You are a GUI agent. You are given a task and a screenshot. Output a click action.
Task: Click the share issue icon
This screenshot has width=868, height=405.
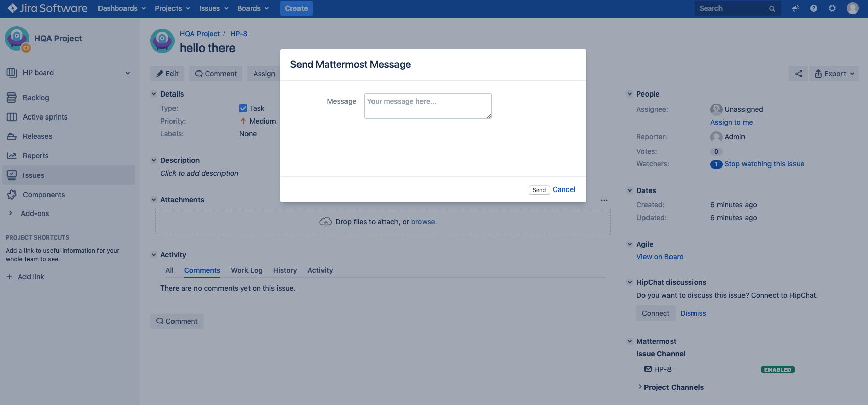coord(798,74)
